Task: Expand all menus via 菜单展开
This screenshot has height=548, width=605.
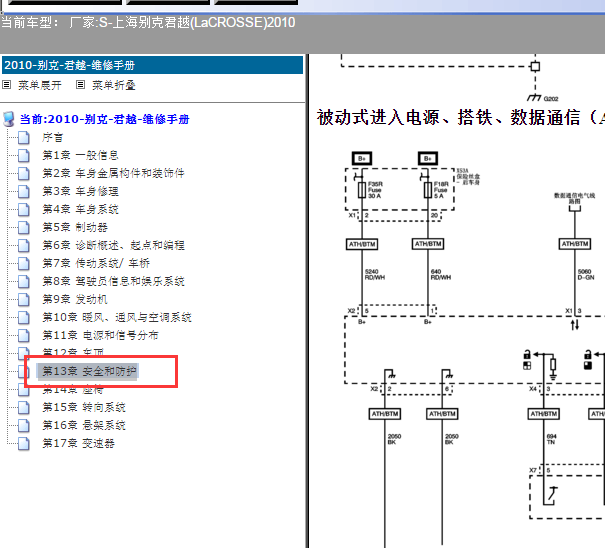Action: point(40,85)
